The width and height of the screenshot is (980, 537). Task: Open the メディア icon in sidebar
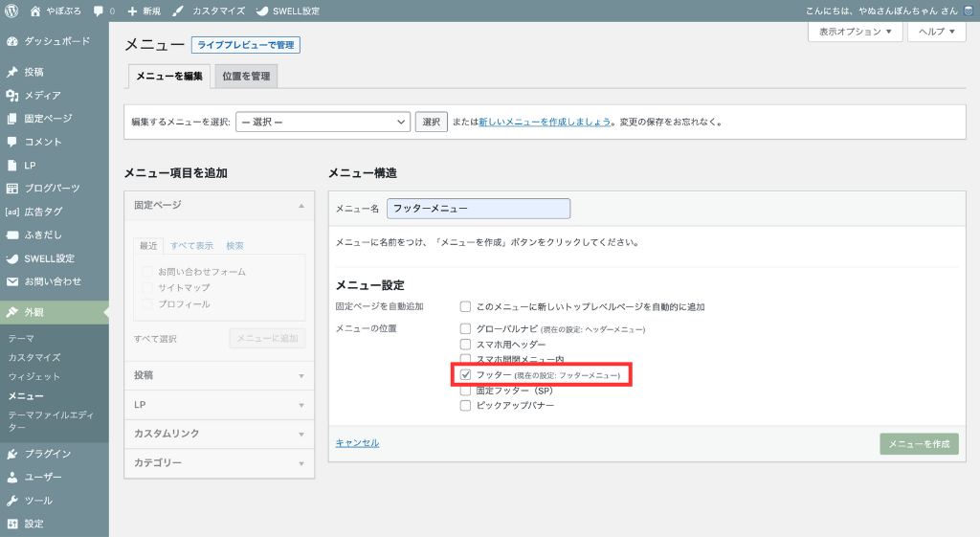(x=11, y=95)
